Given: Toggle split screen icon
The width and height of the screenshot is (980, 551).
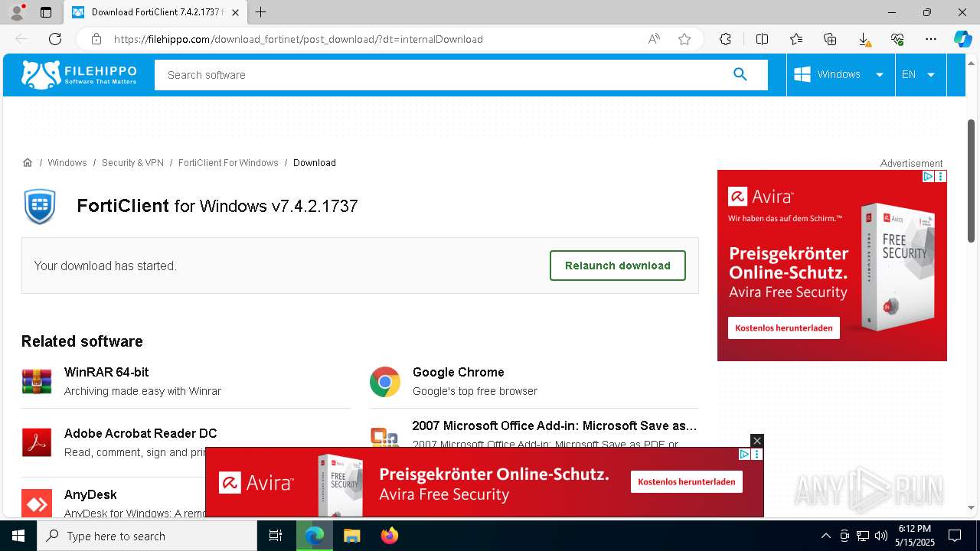Looking at the screenshot, I should click(762, 39).
